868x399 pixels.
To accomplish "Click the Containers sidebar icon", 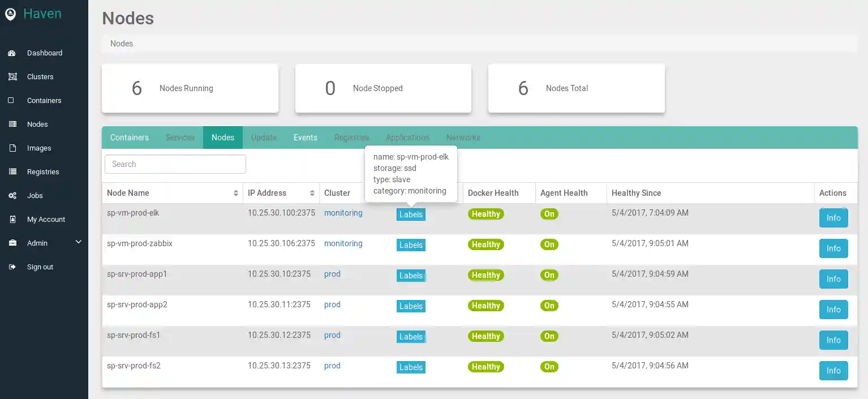I will pos(11,101).
